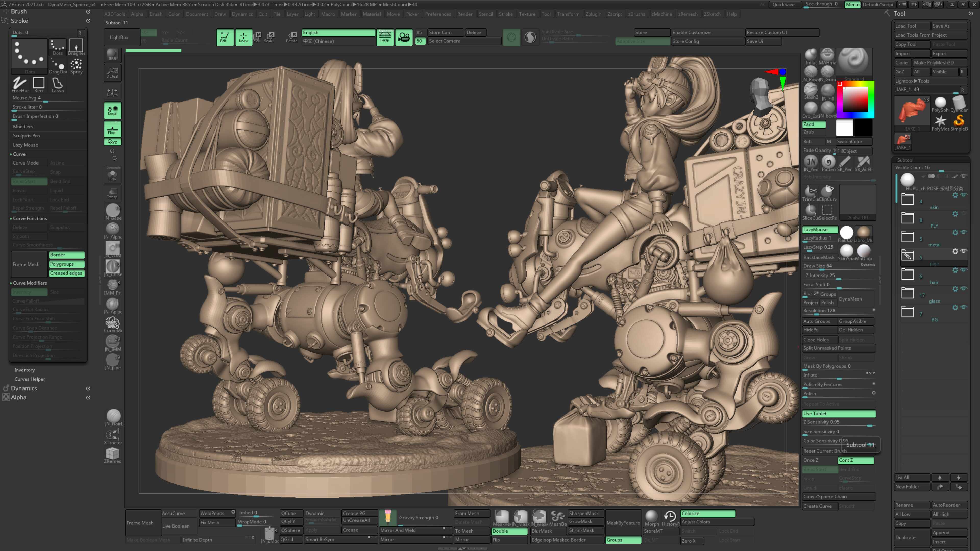
Task: Open the Transform menu
Action: pos(568,14)
